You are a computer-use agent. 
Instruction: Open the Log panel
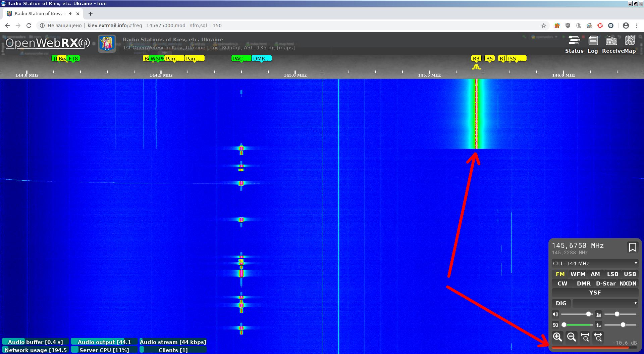[593, 41]
